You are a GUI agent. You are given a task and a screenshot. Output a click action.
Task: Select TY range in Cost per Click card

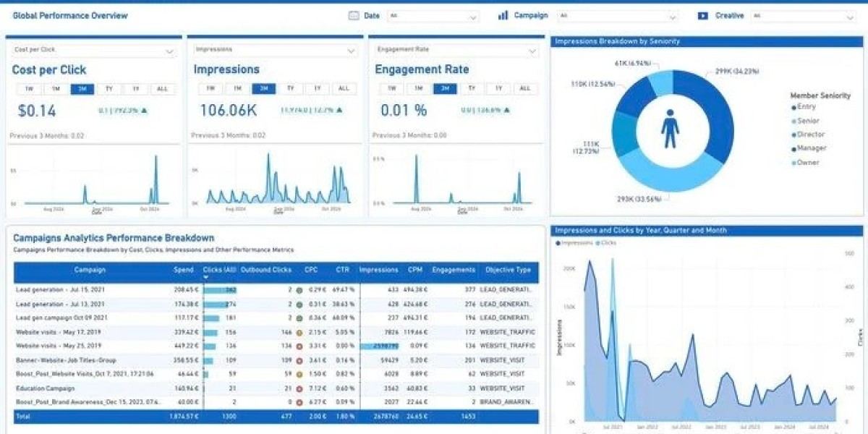pyautogui.click(x=109, y=89)
